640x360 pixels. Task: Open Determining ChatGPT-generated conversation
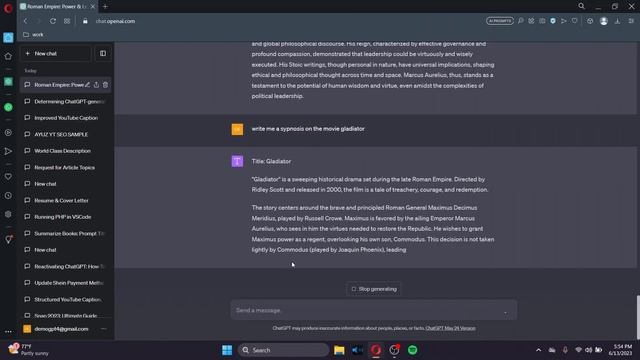[65, 101]
